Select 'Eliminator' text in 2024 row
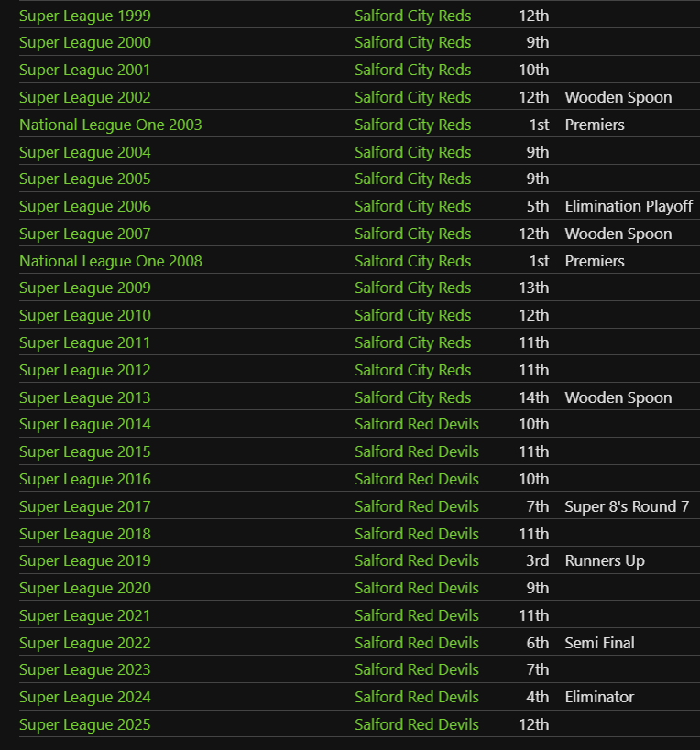Viewport: 700px width, 750px height. tap(599, 698)
